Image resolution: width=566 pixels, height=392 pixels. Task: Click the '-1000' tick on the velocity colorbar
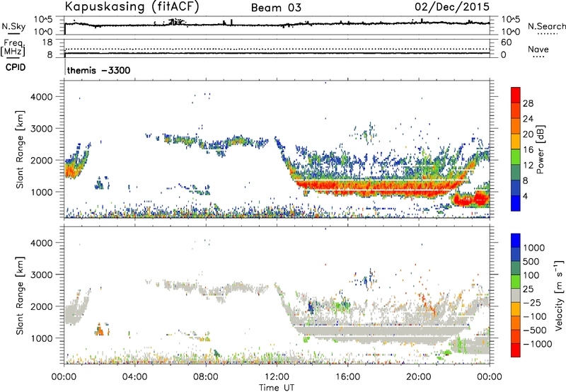point(538,344)
